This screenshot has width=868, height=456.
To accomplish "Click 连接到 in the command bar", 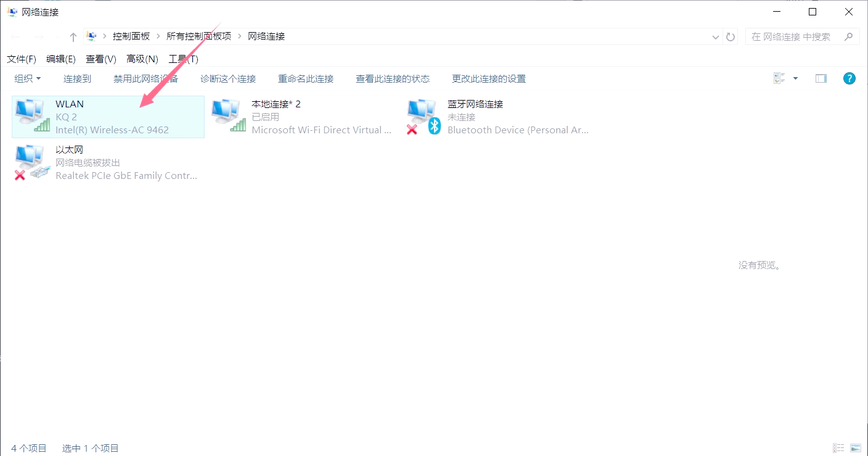I will [77, 78].
